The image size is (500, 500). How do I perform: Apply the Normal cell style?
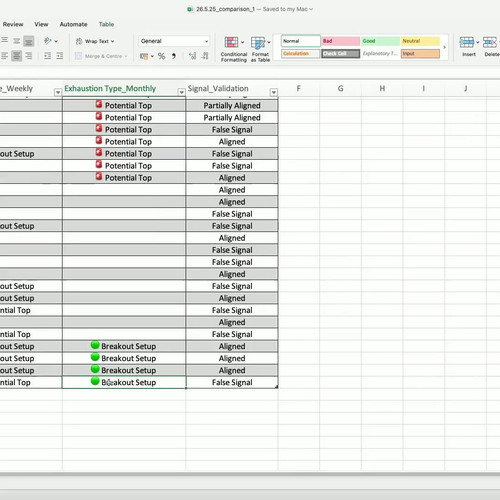(300, 41)
